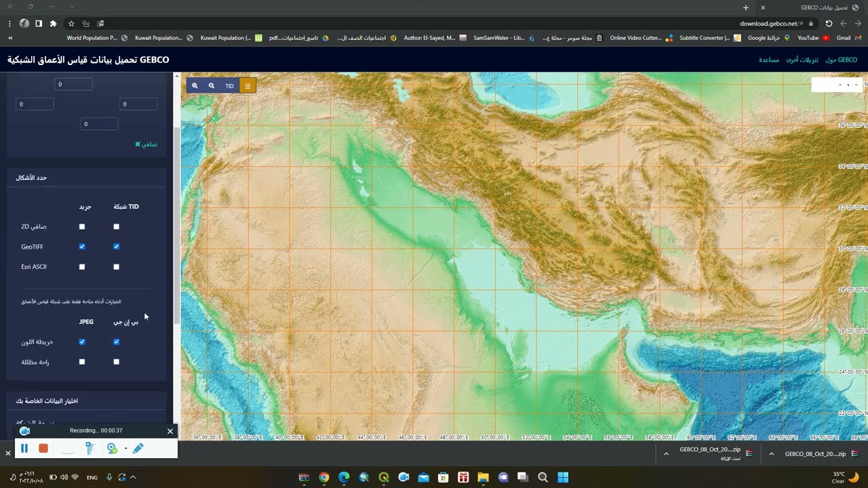Uncheck colour map JPEG checkbox
868x488 pixels.
[82, 342]
